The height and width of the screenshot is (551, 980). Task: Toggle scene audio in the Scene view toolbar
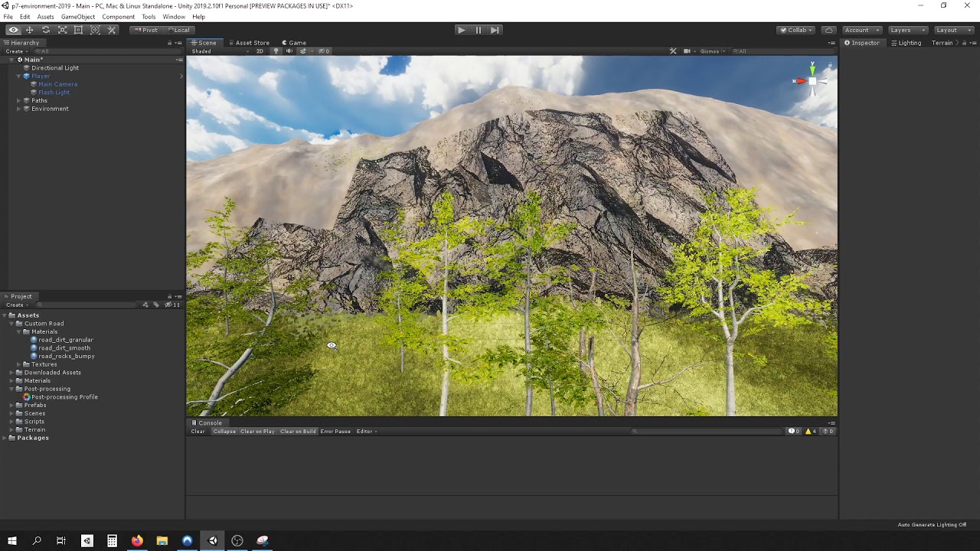click(290, 51)
